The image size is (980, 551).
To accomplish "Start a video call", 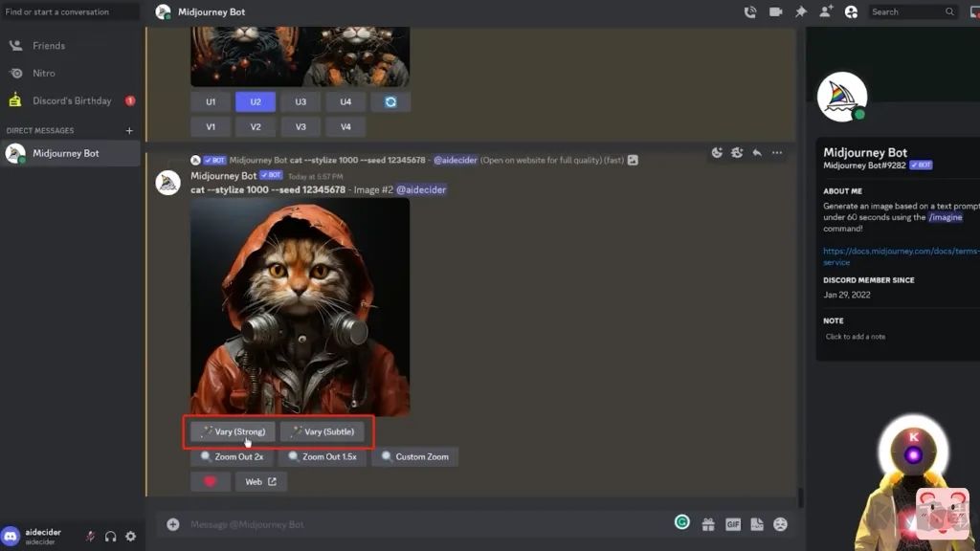I will [x=775, y=11].
